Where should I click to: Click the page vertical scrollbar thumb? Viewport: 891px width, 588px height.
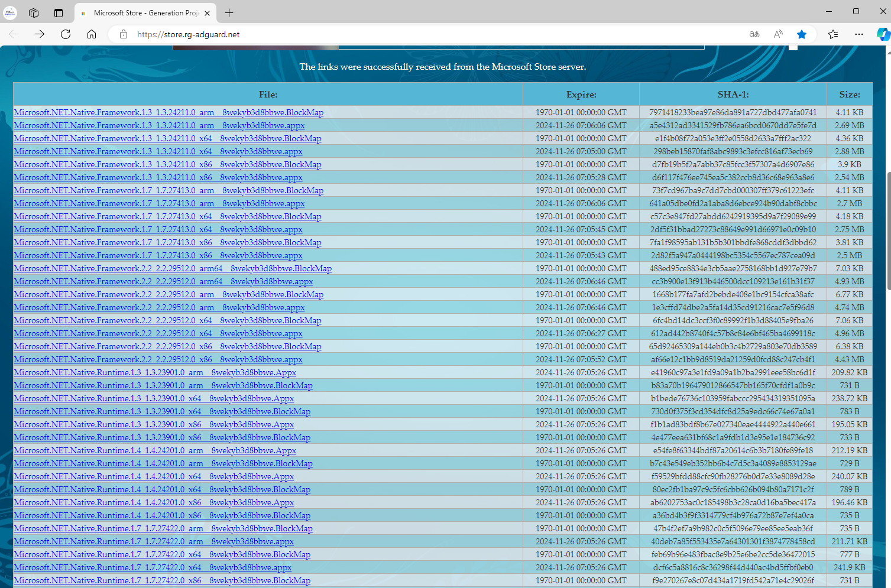(888, 230)
